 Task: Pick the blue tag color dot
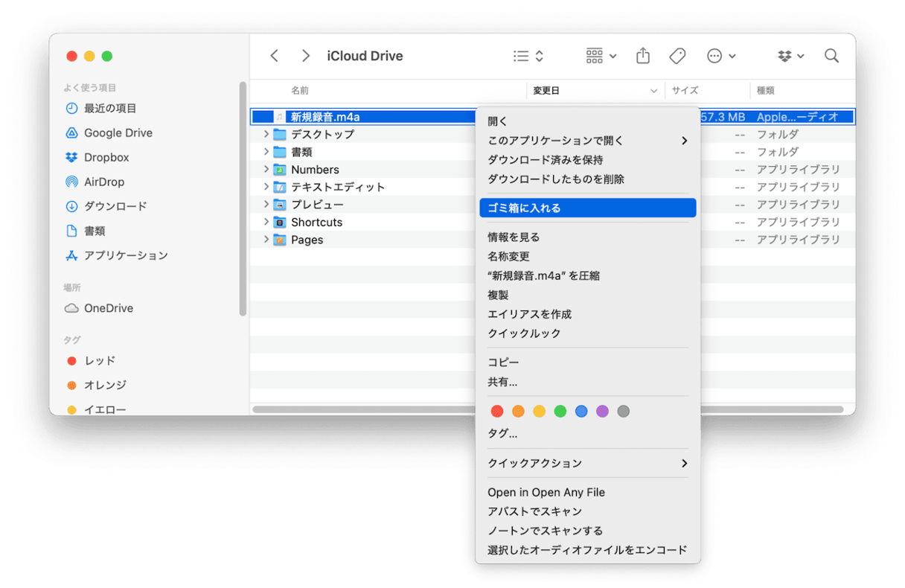(581, 412)
